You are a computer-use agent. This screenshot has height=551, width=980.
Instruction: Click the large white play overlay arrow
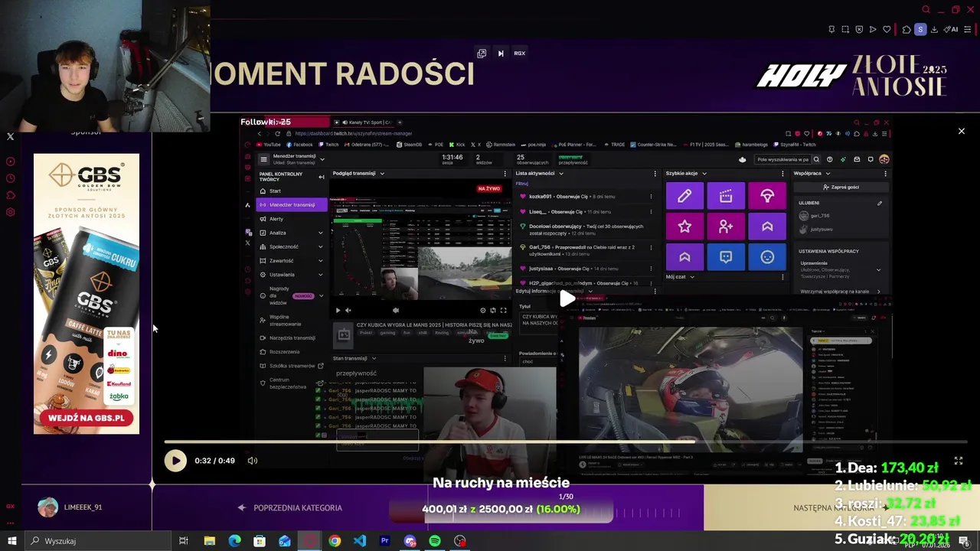click(x=567, y=298)
